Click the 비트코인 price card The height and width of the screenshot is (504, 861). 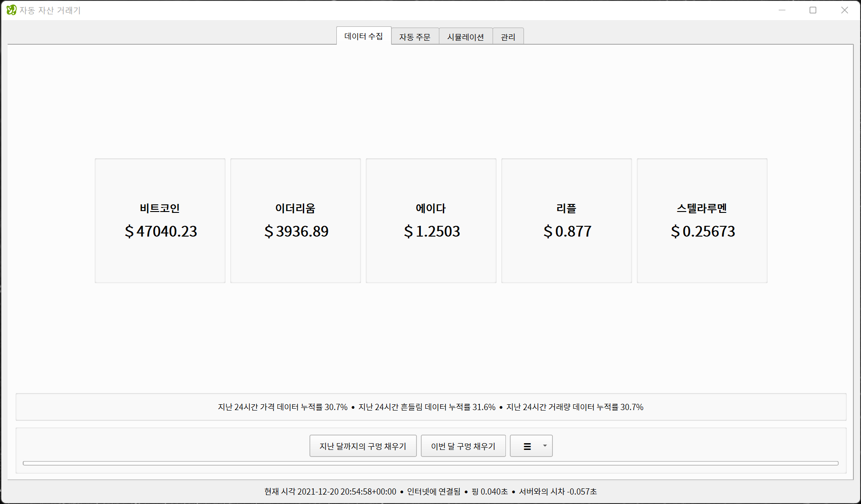point(160,220)
